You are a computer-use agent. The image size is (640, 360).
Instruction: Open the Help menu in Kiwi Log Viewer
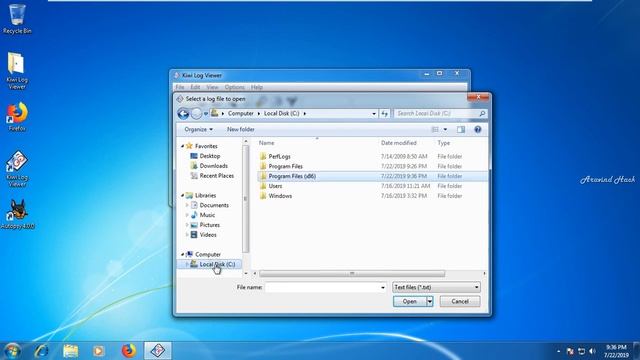(x=257, y=87)
